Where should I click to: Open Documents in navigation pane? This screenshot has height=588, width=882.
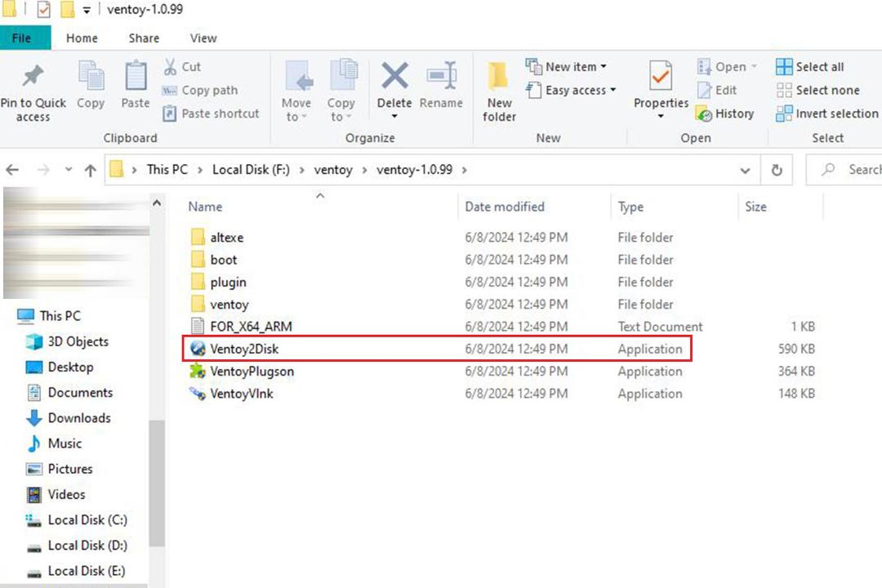click(80, 392)
